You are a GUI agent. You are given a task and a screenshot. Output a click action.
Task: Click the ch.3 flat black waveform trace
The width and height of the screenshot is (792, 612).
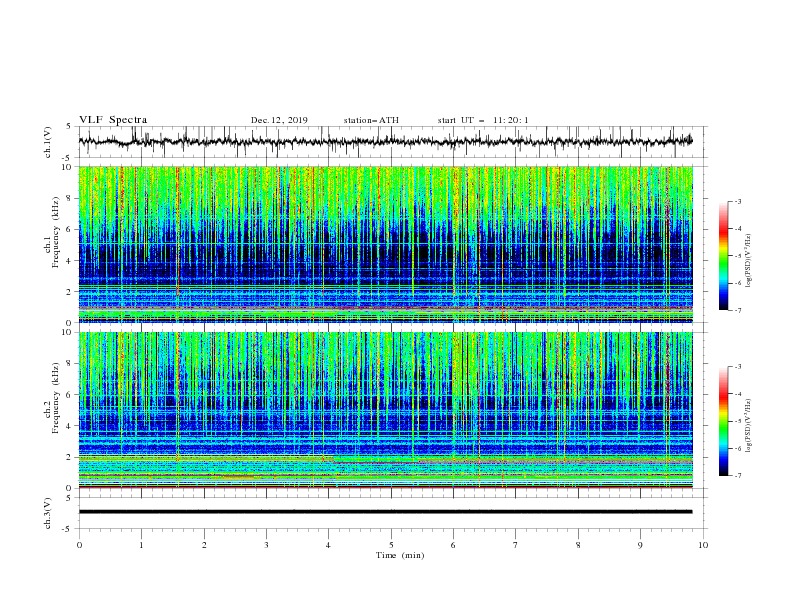click(385, 512)
